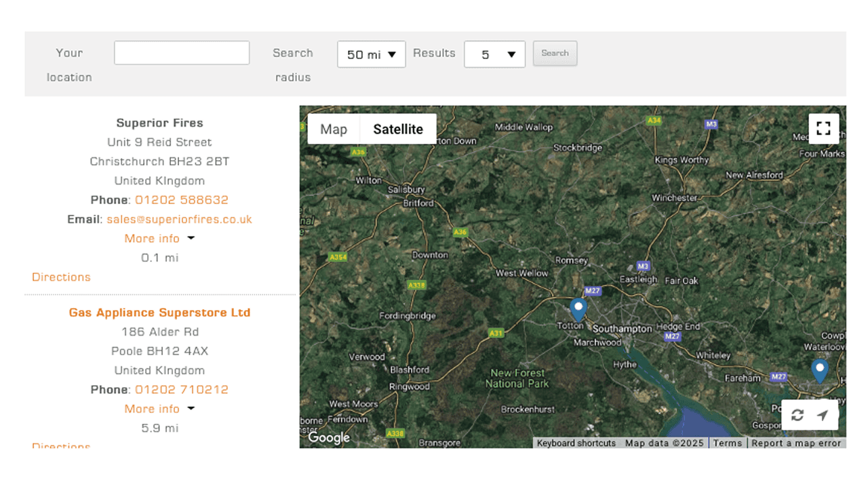Click the Report a map error link
Viewport: 868px width, 499px height.
[x=796, y=443]
